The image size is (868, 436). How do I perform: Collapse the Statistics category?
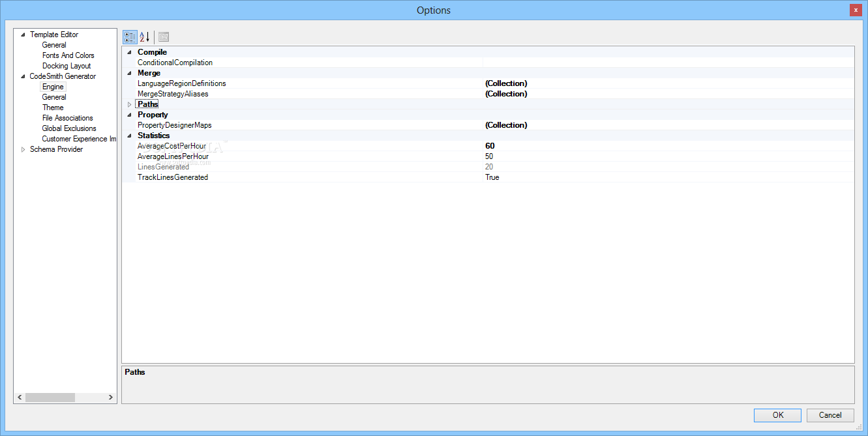click(x=129, y=136)
